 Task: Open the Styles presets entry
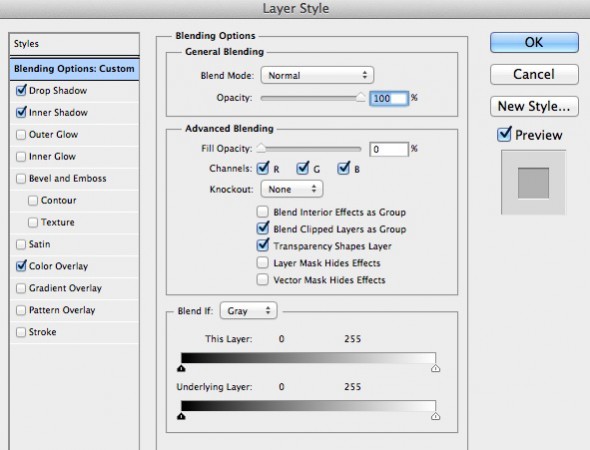coord(75,44)
